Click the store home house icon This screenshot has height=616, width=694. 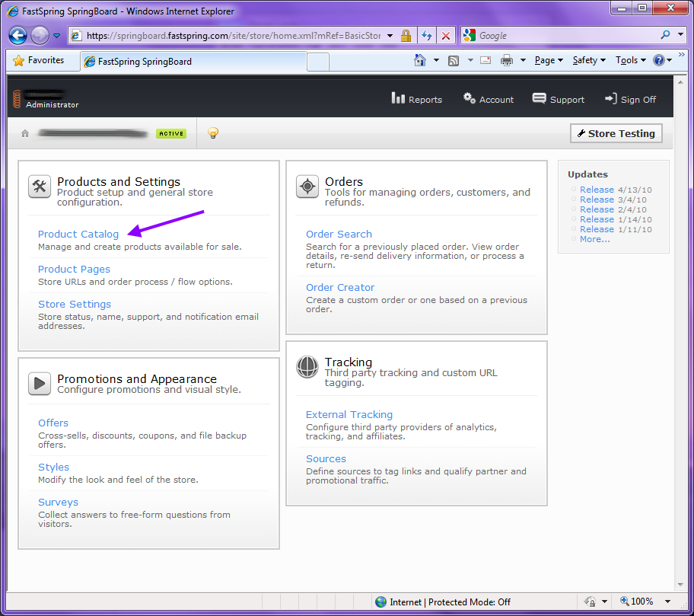25,133
